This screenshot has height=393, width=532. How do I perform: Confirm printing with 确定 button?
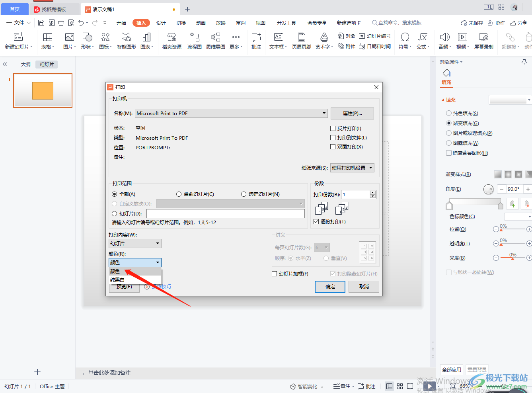(330, 287)
